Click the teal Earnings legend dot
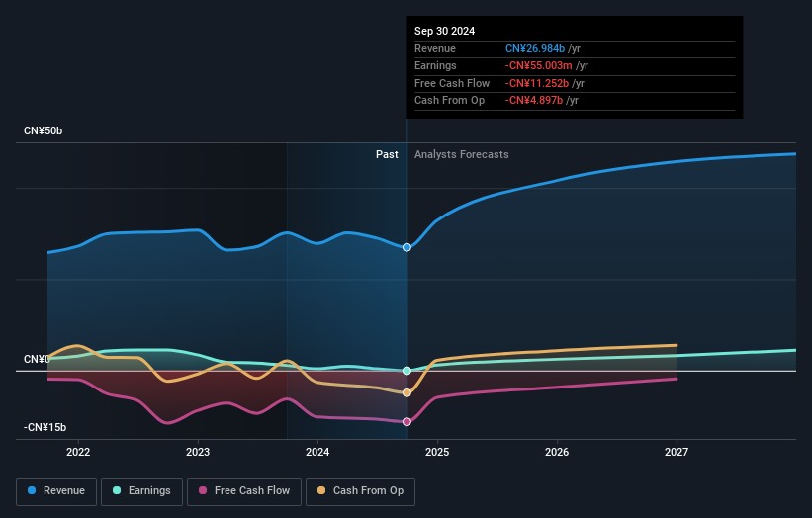This screenshot has width=812, height=518. pos(117,490)
